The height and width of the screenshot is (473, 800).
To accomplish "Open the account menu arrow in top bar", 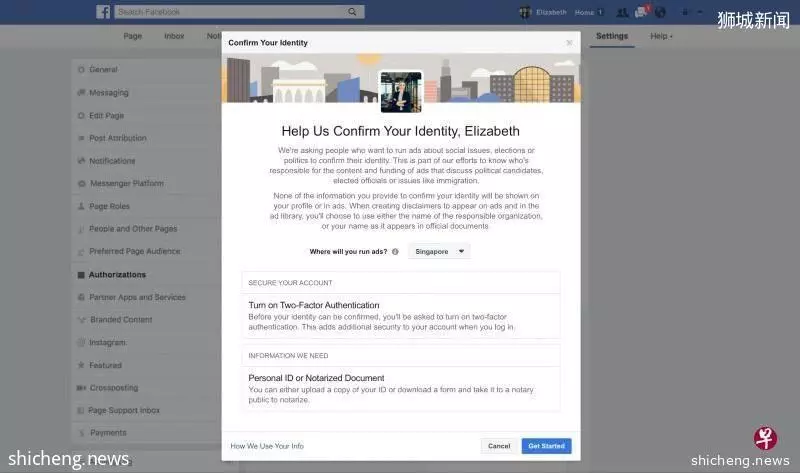I will [700, 12].
